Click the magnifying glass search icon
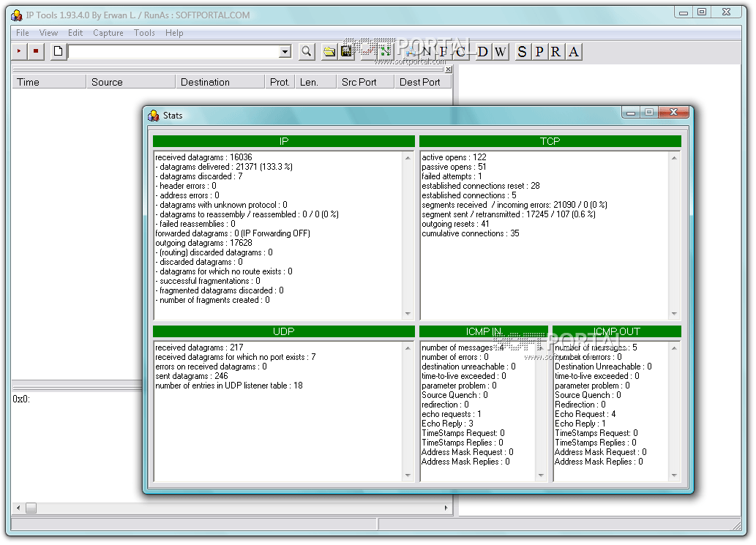Viewport: 756px width, 545px height. coord(307,51)
